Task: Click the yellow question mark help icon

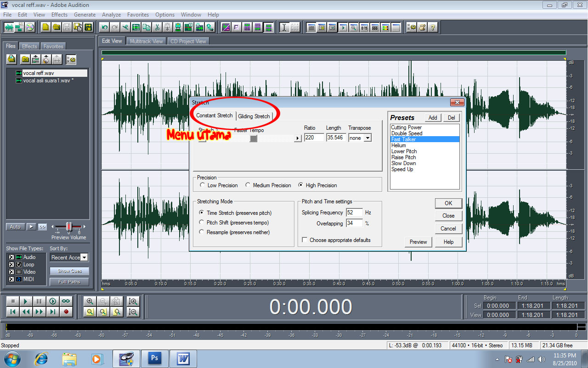Action: (x=433, y=27)
